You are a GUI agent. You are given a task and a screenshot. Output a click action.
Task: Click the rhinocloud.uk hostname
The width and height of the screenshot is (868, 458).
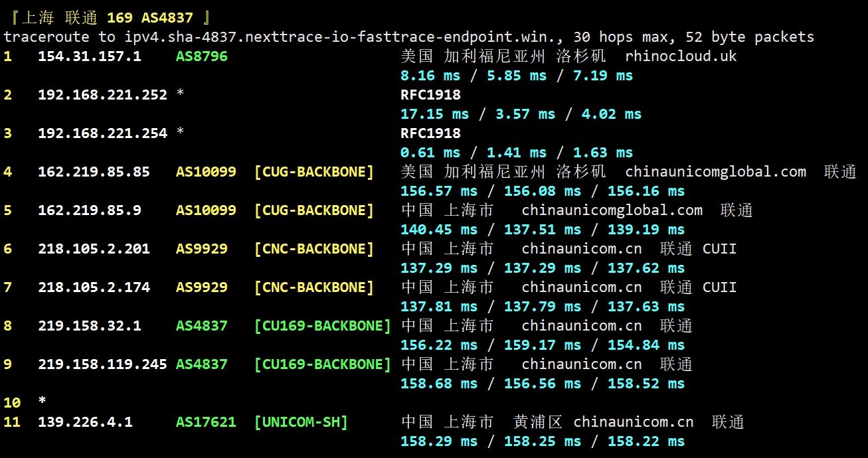[681, 56]
